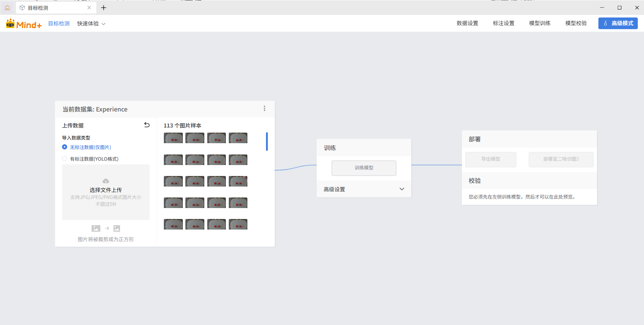Click the cloud upload icon
The height and width of the screenshot is (325, 644).
point(106,181)
